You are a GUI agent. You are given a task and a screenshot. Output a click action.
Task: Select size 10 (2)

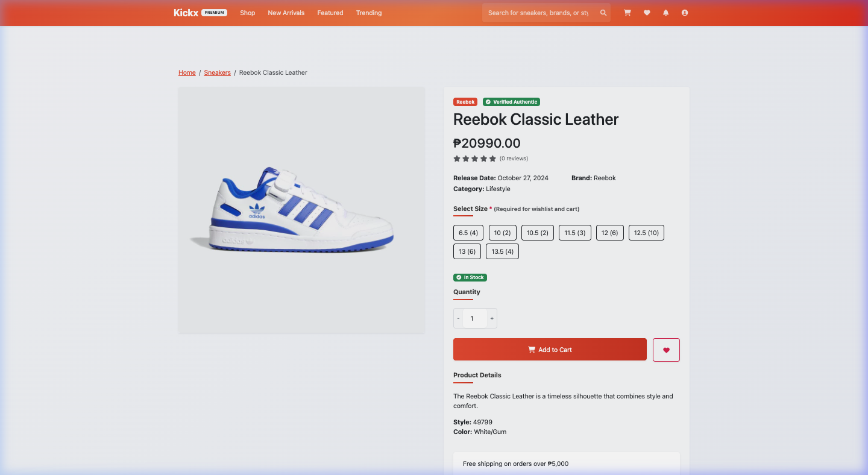pyautogui.click(x=502, y=233)
